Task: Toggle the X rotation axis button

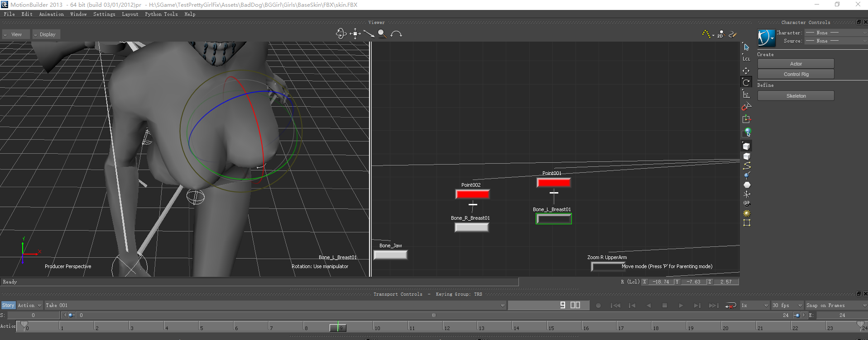Action: (645, 282)
